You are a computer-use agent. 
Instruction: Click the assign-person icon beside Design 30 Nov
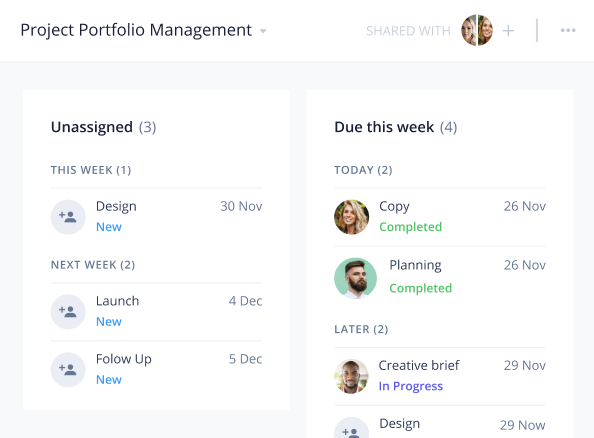tap(68, 217)
